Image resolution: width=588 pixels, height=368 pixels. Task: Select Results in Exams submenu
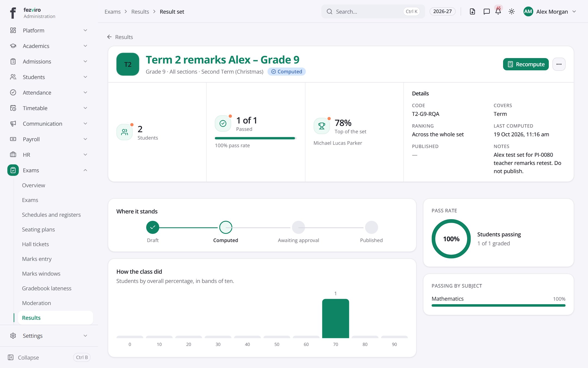click(x=56, y=318)
